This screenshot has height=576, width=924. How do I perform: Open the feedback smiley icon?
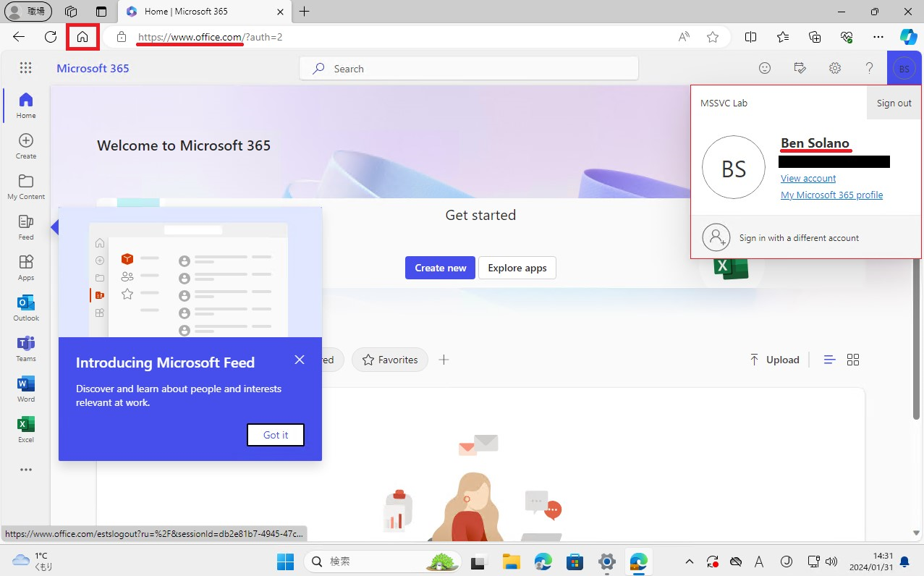(765, 68)
